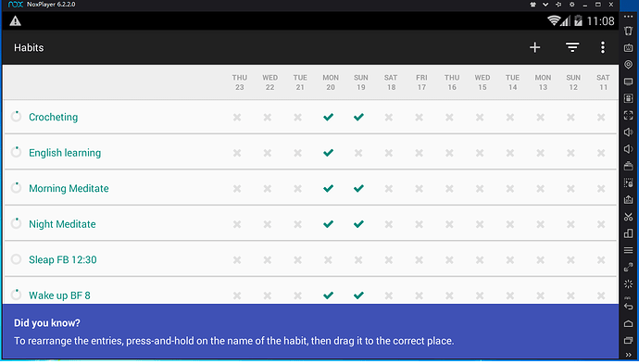Click the Nox home button in sidebar
This screenshot has height=364, width=639.
[628, 323]
